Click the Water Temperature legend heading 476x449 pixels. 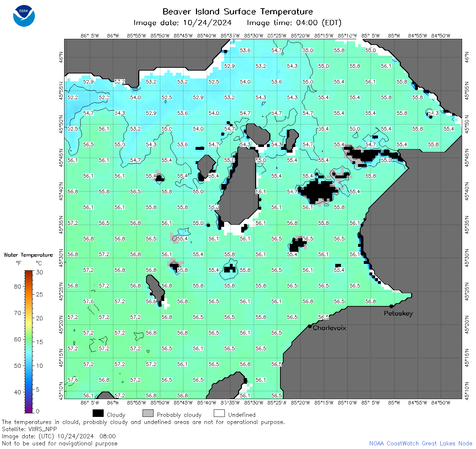[28, 255]
